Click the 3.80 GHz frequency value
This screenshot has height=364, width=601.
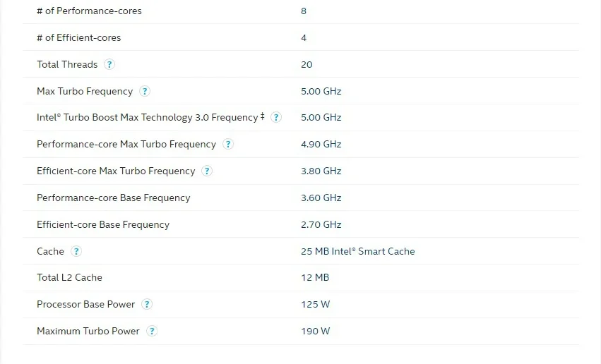pyautogui.click(x=321, y=171)
